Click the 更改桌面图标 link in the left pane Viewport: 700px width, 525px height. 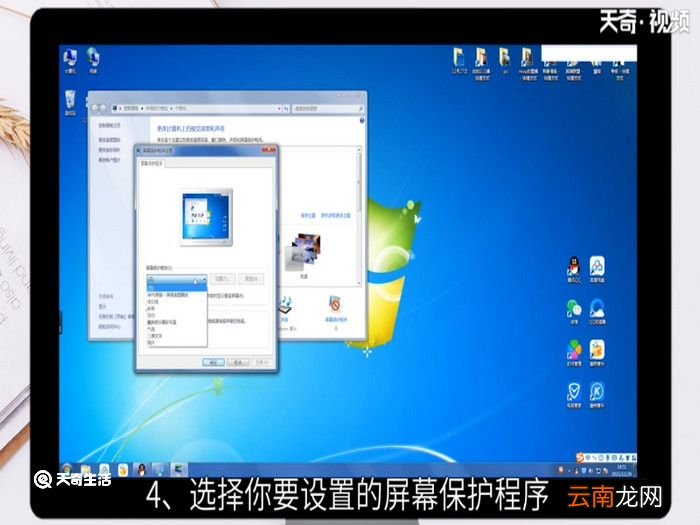click(109, 140)
